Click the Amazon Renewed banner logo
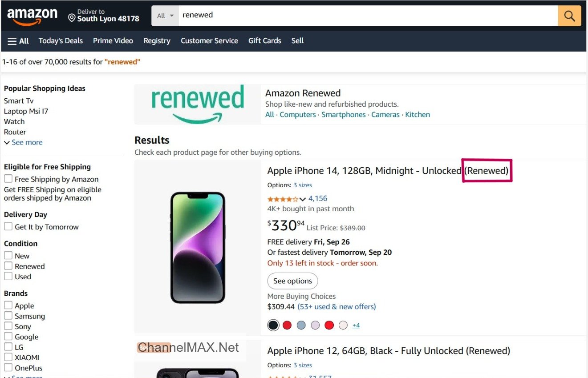Screen dimensions: 588x378 197,104
